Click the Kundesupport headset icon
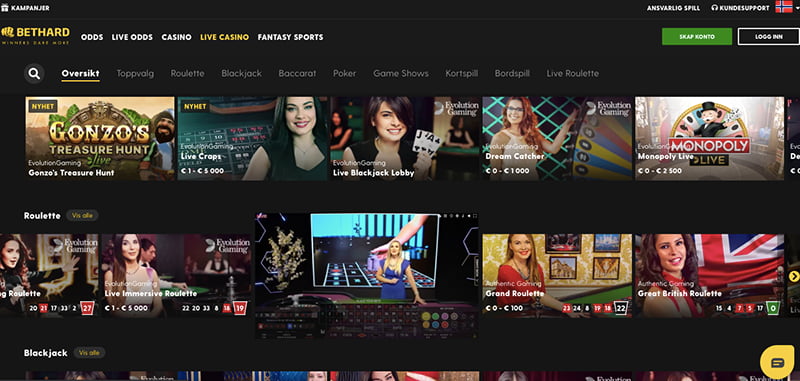 tap(714, 8)
